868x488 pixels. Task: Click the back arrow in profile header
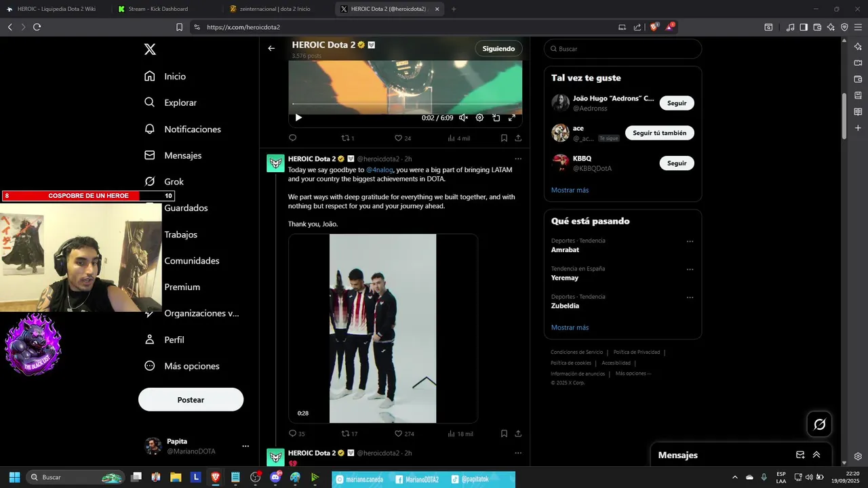271,48
